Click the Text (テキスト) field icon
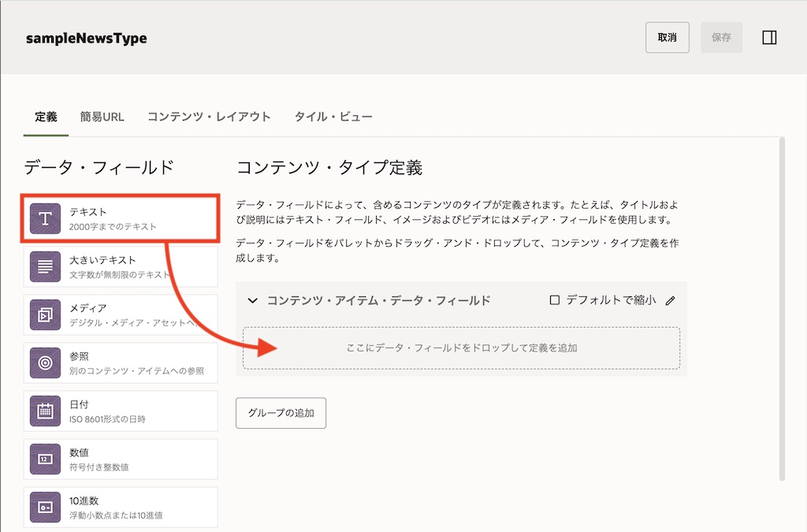This screenshot has height=532, width=807. coord(46,218)
